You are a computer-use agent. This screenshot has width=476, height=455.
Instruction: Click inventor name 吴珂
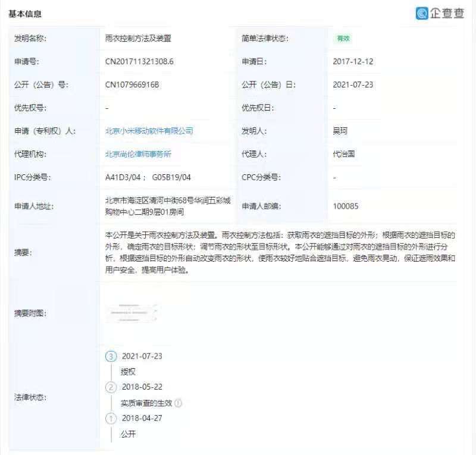point(340,131)
